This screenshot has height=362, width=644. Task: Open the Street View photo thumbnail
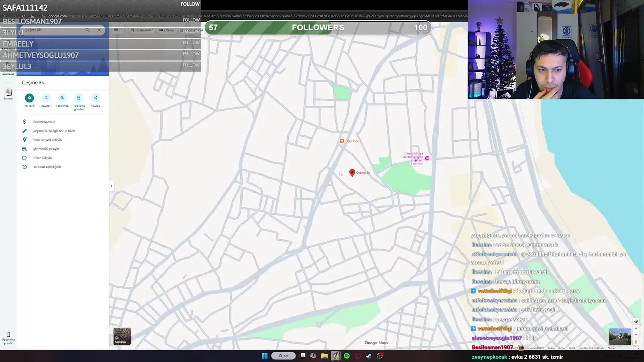tap(620, 337)
